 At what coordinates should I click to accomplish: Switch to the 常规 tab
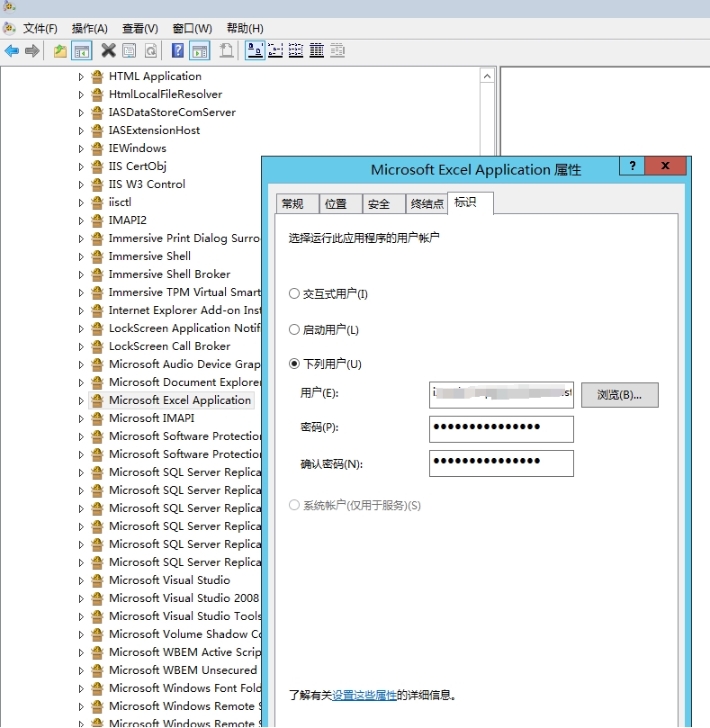pos(297,203)
